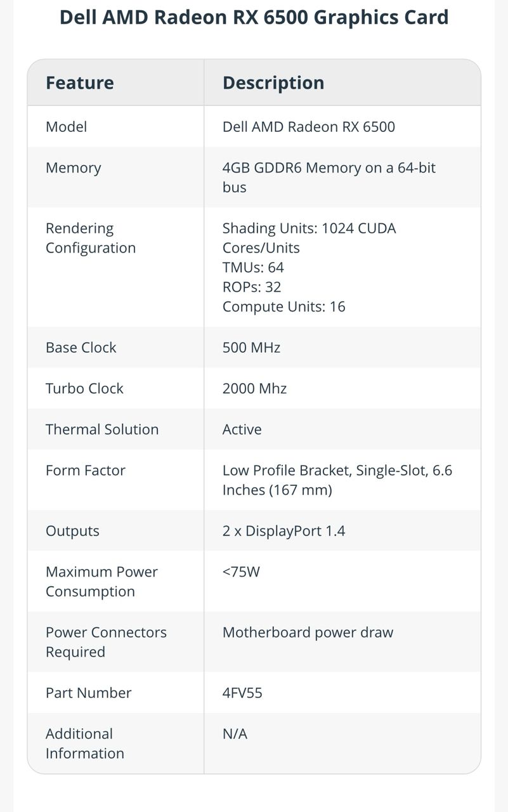Click the Low Profile Bracket form factor text

(337, 480)
